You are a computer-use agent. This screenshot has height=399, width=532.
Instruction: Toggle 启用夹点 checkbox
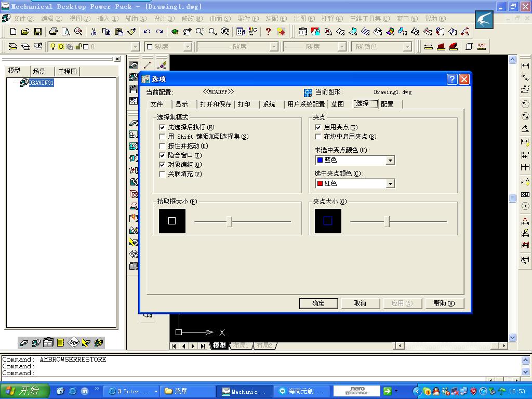point(318,127)
